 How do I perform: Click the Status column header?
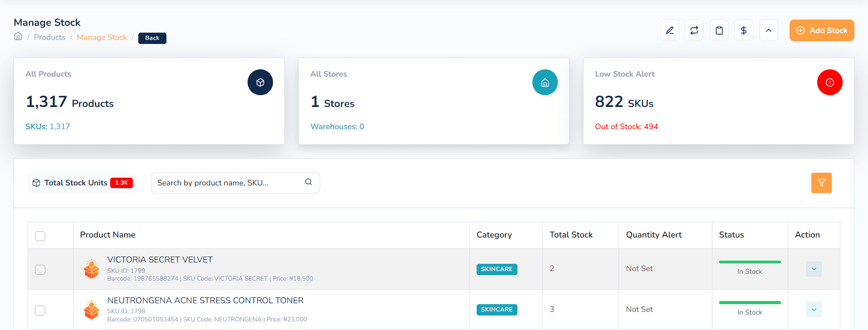pyautogui.click(x=731, y=235)
